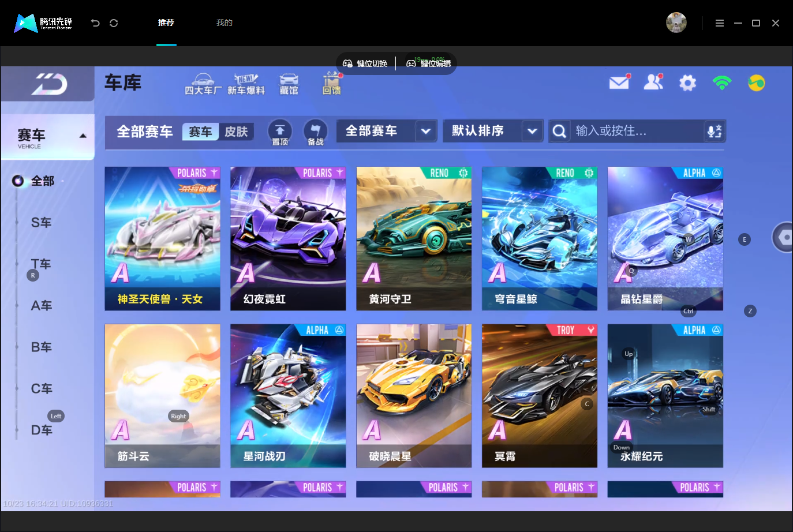Screen dimensions: 793x532
Task: Select the 冥霄 car card
Action: coord(540,396)
